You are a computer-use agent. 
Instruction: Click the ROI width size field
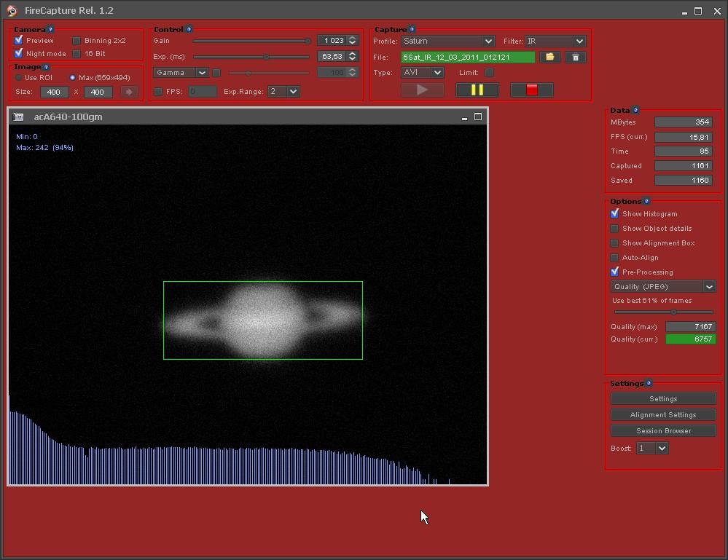tap(54, 92)
